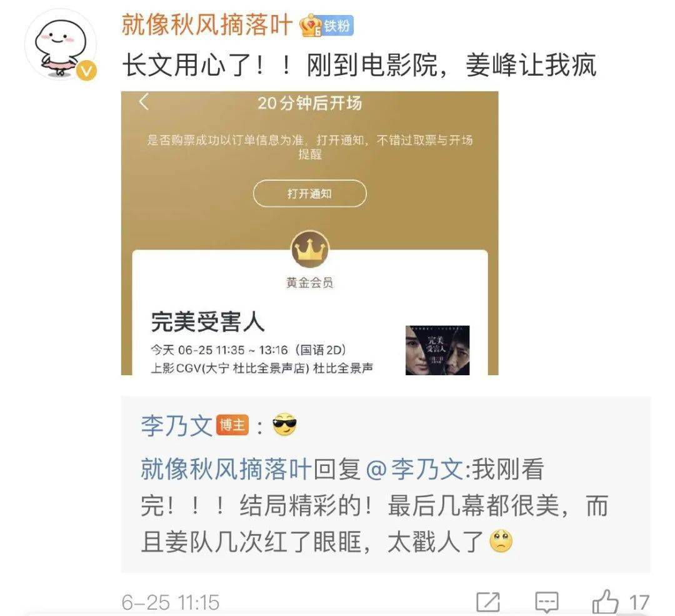Tap the sad face emoji
The height and width of the screenshot is (616, 675).
[501, 540]
